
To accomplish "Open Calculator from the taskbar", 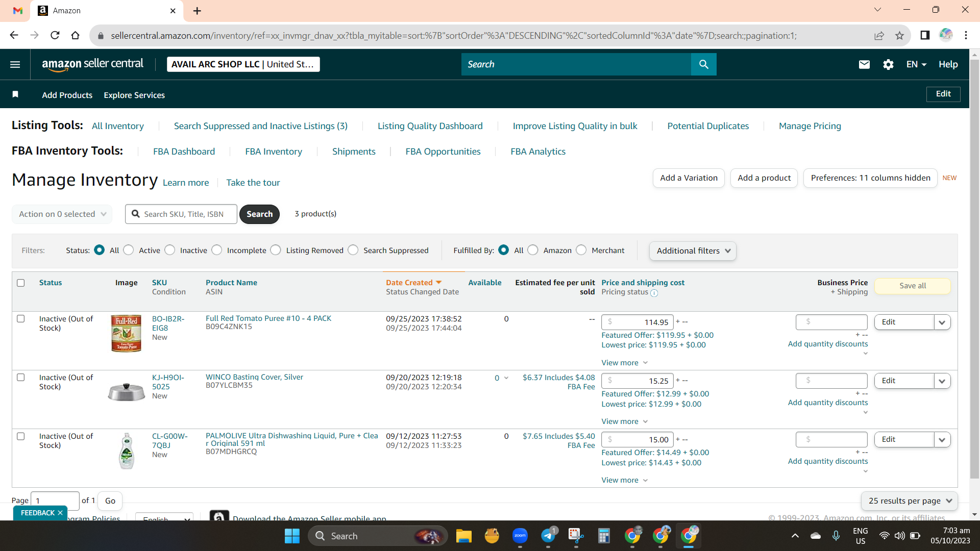I will [x=604, y=536].
